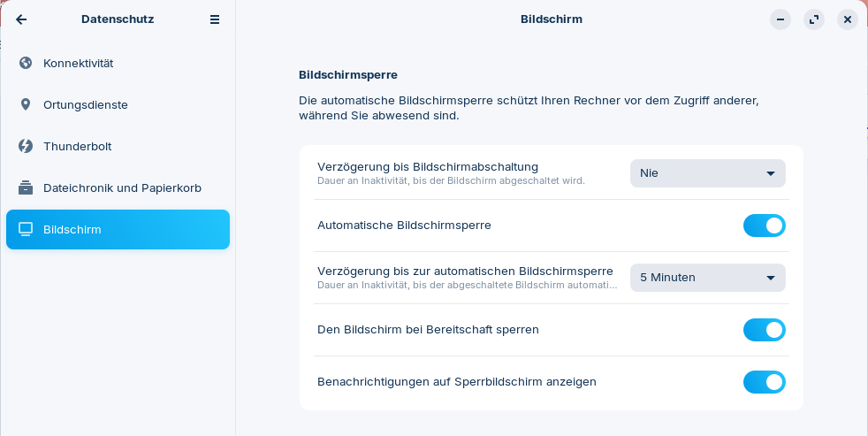Image resolution: width=868 pixels, height=436 pixels.
Task: Click the Dateichronik und Papierkorb drawer icon
Action: coord(26,187)
